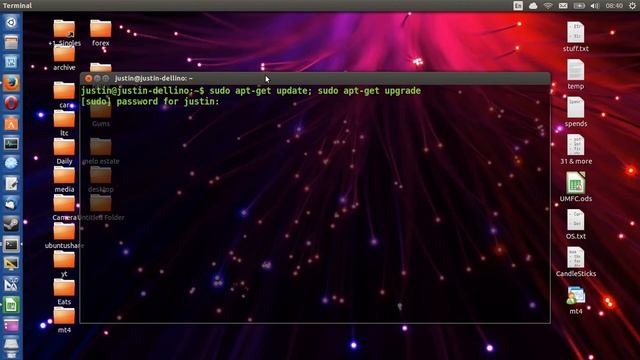The image size is (640, 360).
Task: Open the sound volume indicator
Action: [x=595, y=5]
